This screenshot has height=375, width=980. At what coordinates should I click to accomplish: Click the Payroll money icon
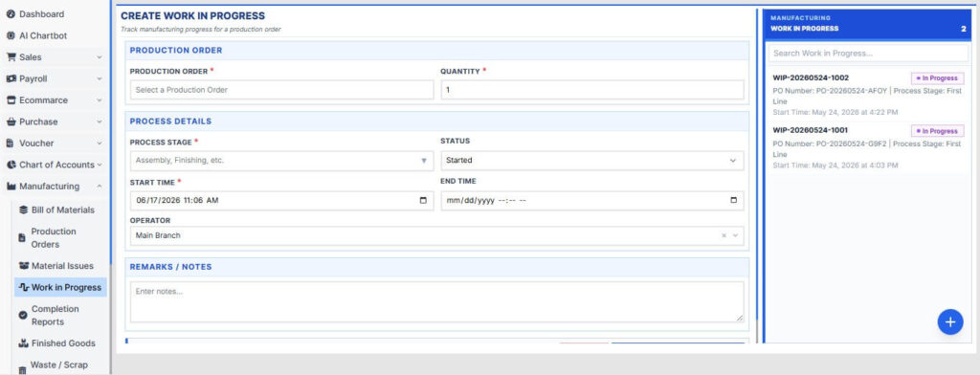pyautogui.click(x=11, y=78)
